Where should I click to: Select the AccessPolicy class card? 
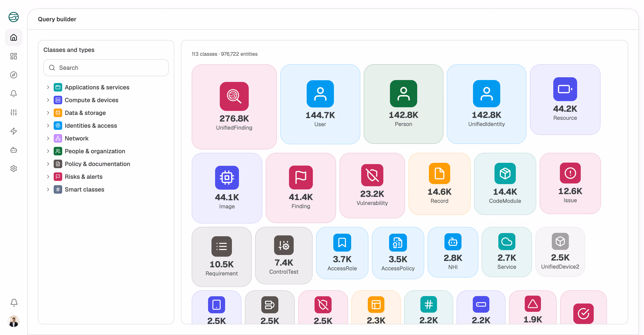pos(398,253)
